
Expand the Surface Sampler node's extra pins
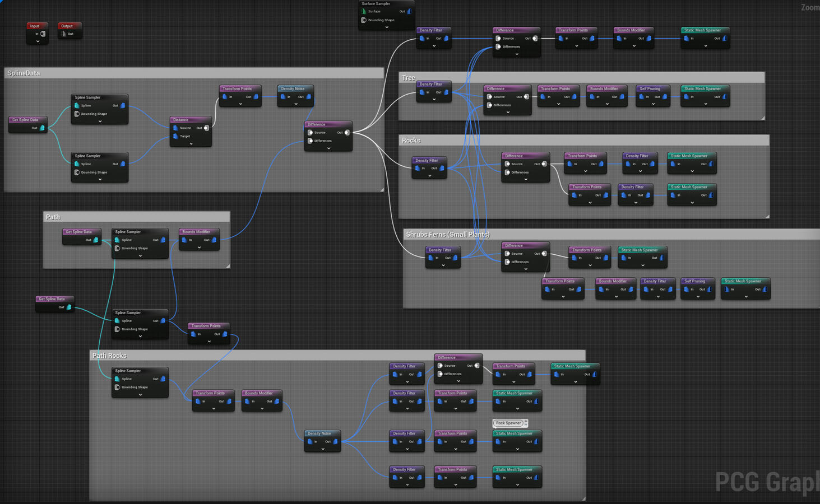(386, 27)
